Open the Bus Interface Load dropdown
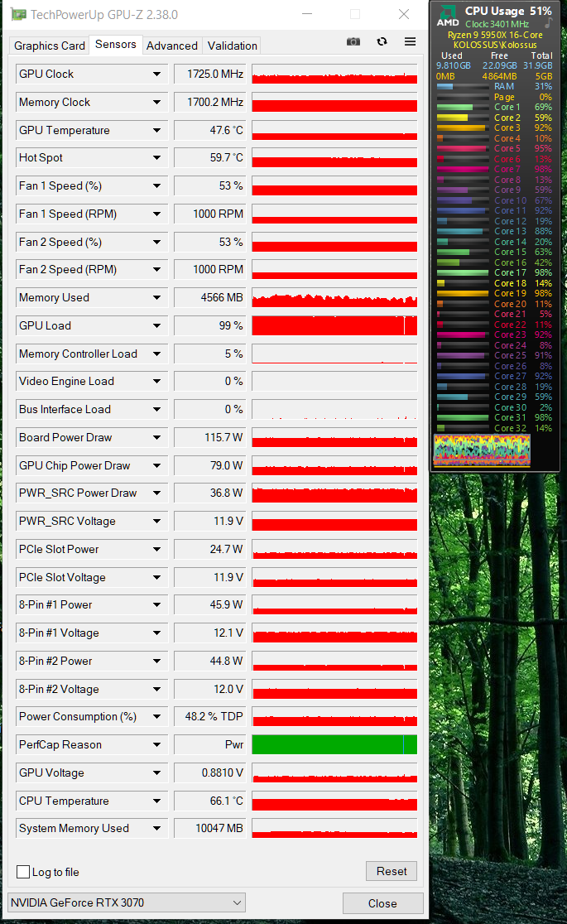Viewport: 567px width, 924px height. click(156, 410)
